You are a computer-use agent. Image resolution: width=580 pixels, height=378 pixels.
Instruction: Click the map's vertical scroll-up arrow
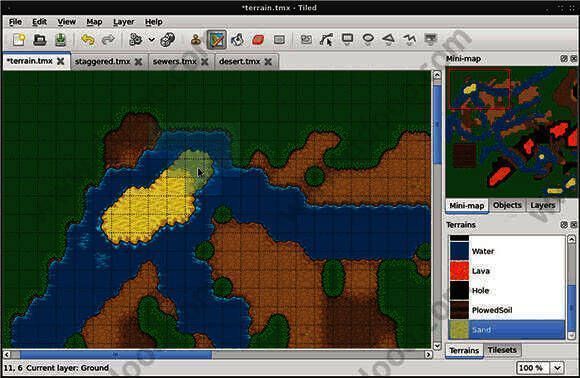pyautogui.click(x=437, y=75)
